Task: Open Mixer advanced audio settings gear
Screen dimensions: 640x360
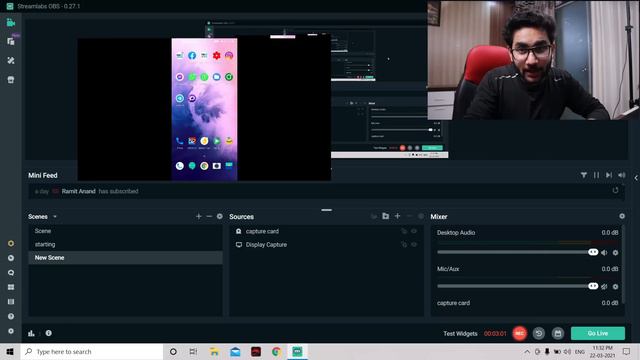Action: coord(622,216)
